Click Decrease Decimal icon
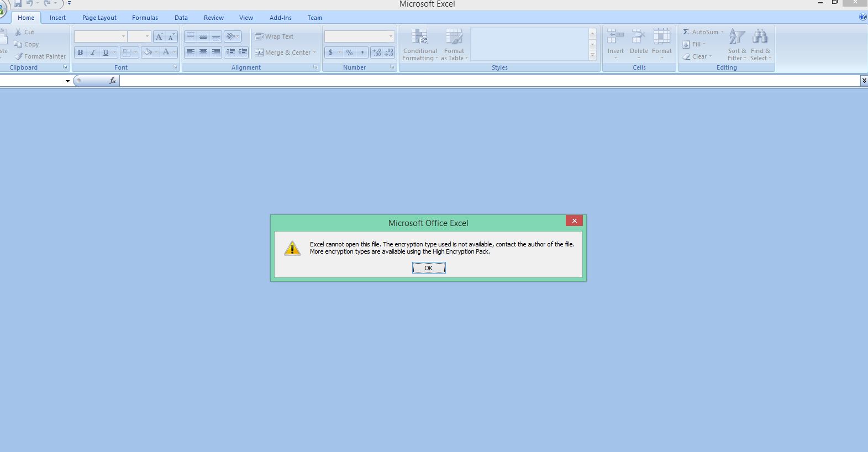 click(x=389, y=52)
